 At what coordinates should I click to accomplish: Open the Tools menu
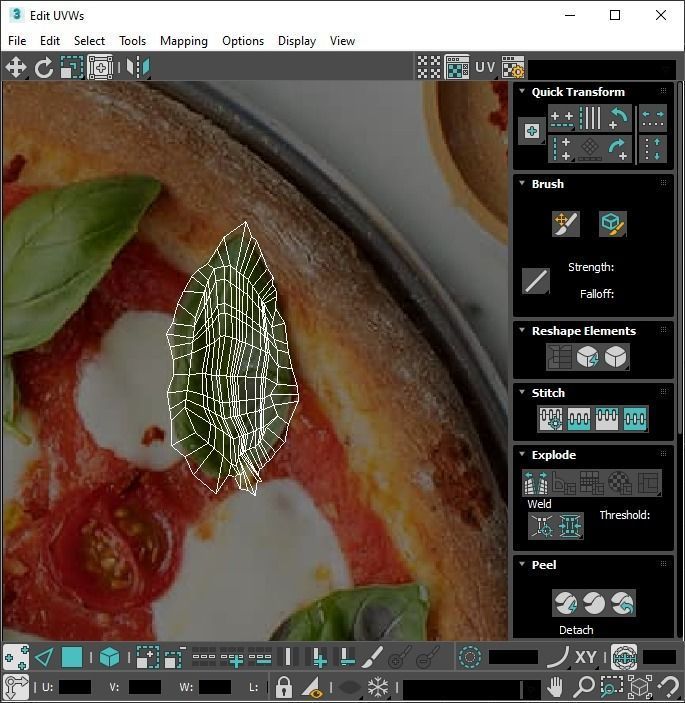coord(132,41)
